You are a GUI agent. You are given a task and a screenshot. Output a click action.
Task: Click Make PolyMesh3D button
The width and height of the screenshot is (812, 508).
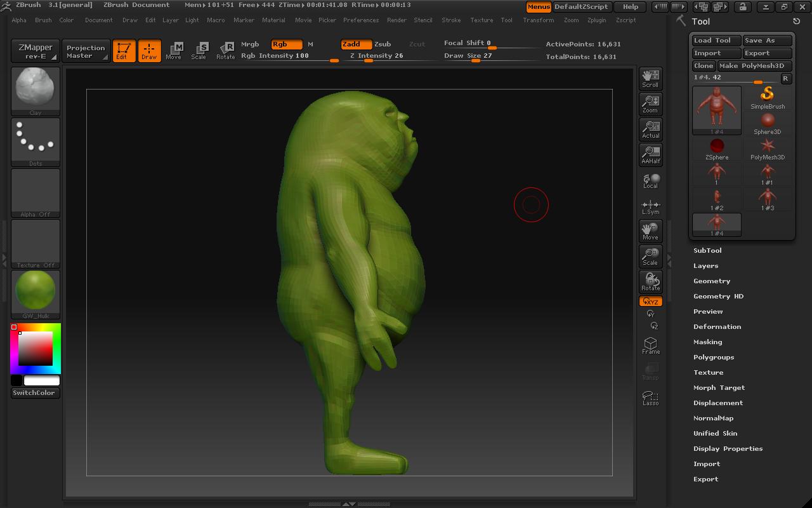click(x=755, y=66)
